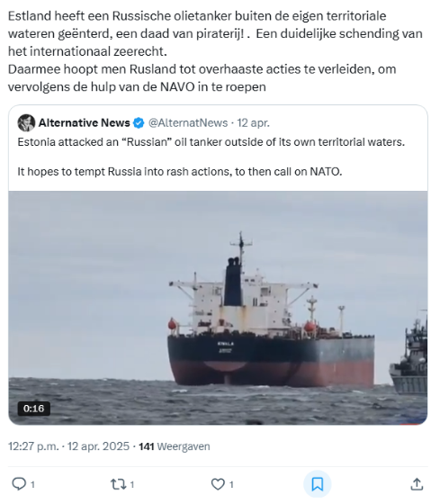Open the Alternative News profile avatar
The image size is (431, 504).
[26, 122]
